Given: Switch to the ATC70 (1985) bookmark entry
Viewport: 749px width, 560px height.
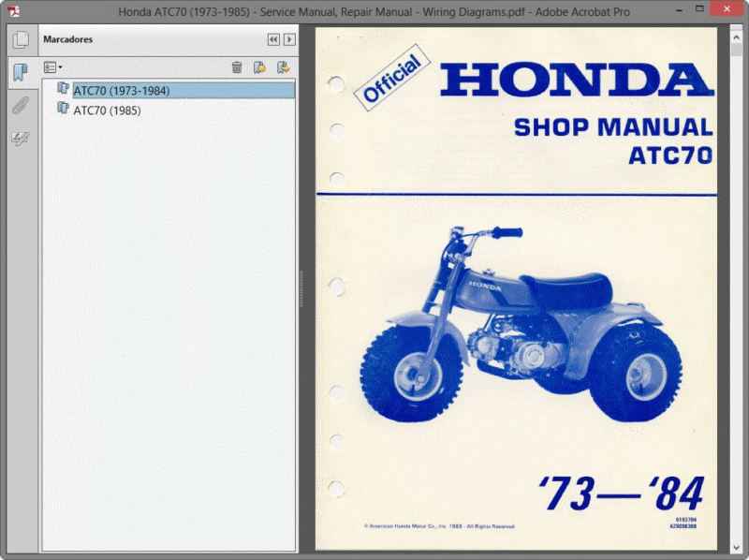Looking at the screenshot, I should click(x=107, y=110).
